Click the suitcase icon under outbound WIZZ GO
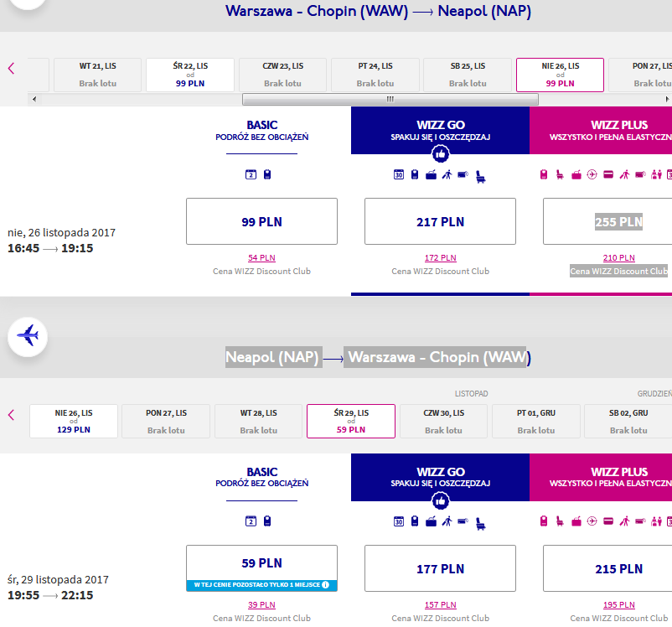Screen dimensions: 672x627 tap(431, 175)
